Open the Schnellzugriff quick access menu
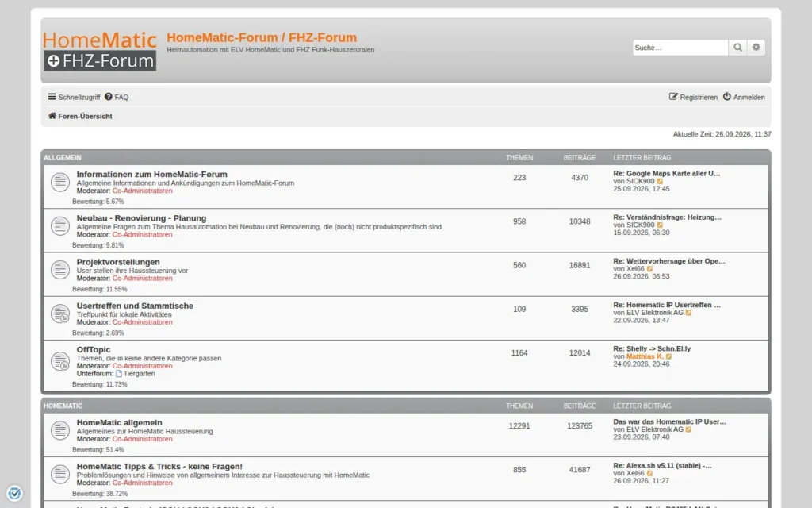The image size is (812, 508). tap(74, 97)
